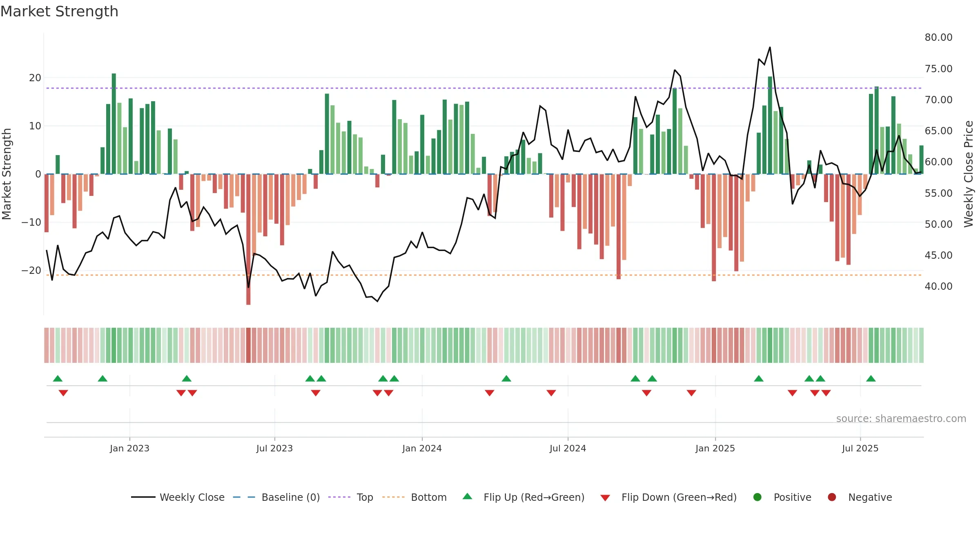Click the Market Strength chart title

click(59, 11)
